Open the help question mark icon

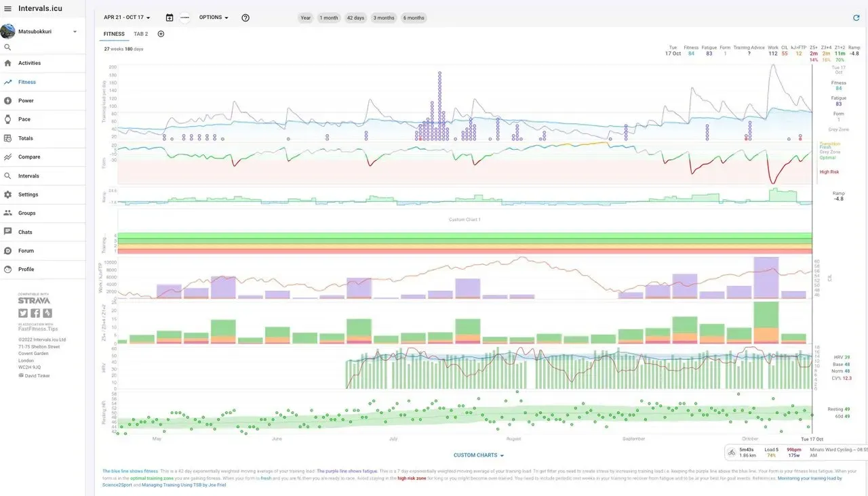245,18
